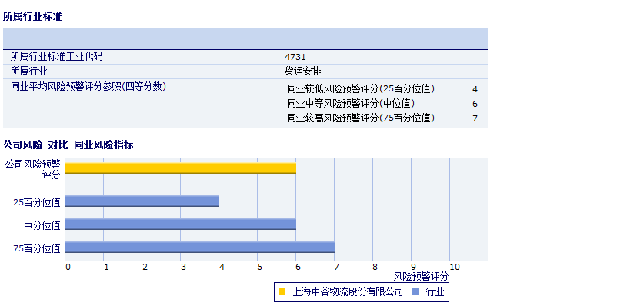Select the 25百分位值 blue bar
Screen dimensions: 644x306
142,201
